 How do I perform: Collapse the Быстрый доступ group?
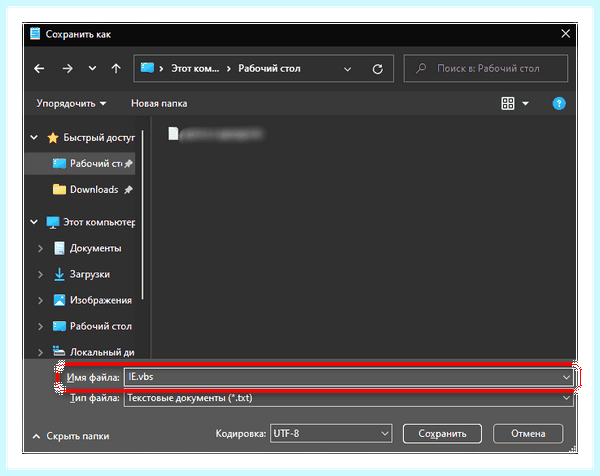pyautogui.click(x=34, y=137)
